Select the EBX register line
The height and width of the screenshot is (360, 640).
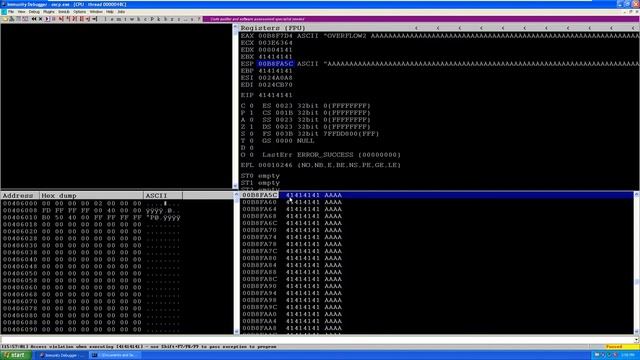pyautogui.click(x=267, y=57)
